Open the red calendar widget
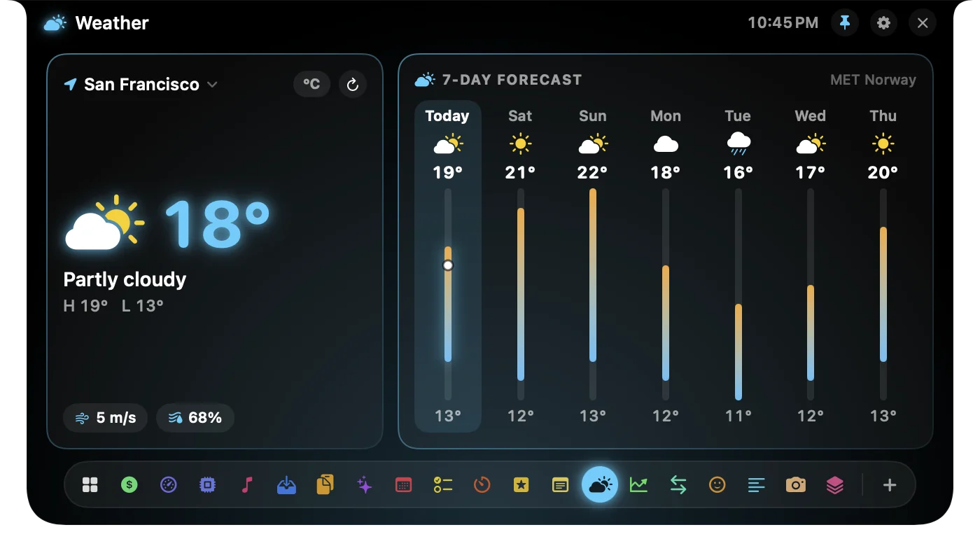Viewport: 980px width, 539px height. coord(403,484)
